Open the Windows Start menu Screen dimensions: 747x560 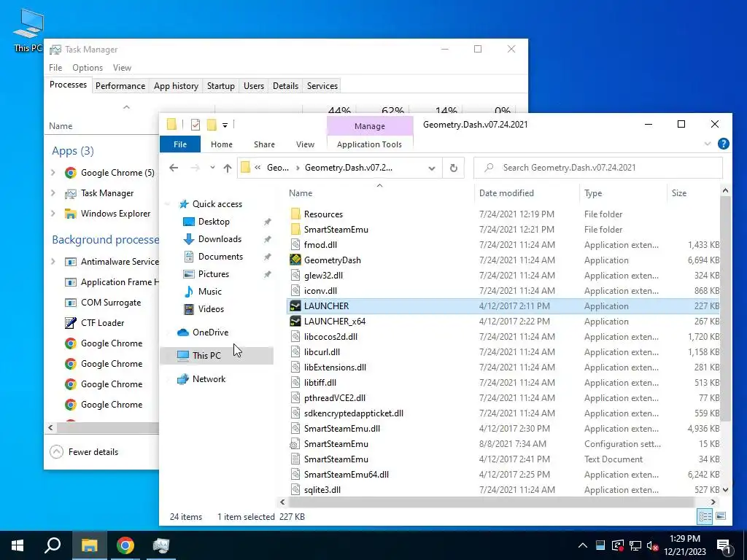pos(18,545)
